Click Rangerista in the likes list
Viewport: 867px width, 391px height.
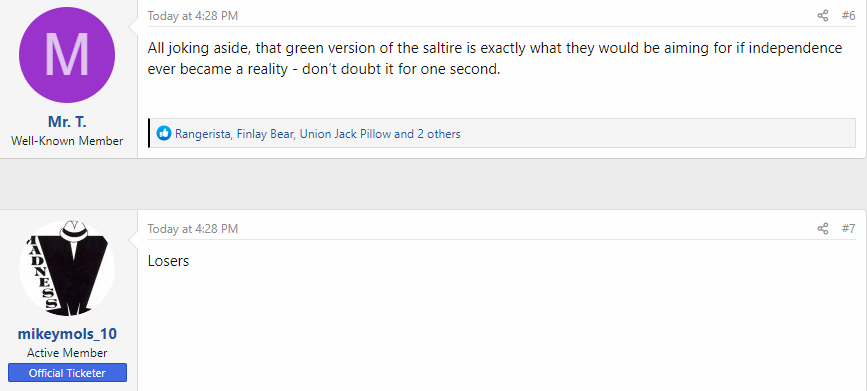click(203, 134)
